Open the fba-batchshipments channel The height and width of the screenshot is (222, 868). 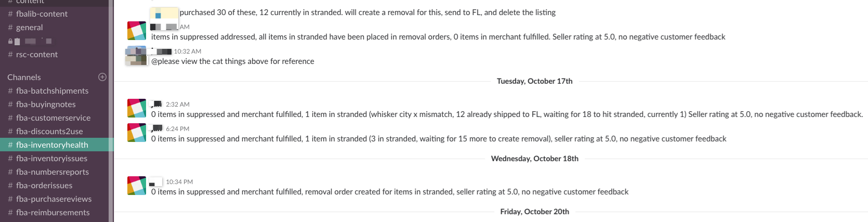click(52, 90)
